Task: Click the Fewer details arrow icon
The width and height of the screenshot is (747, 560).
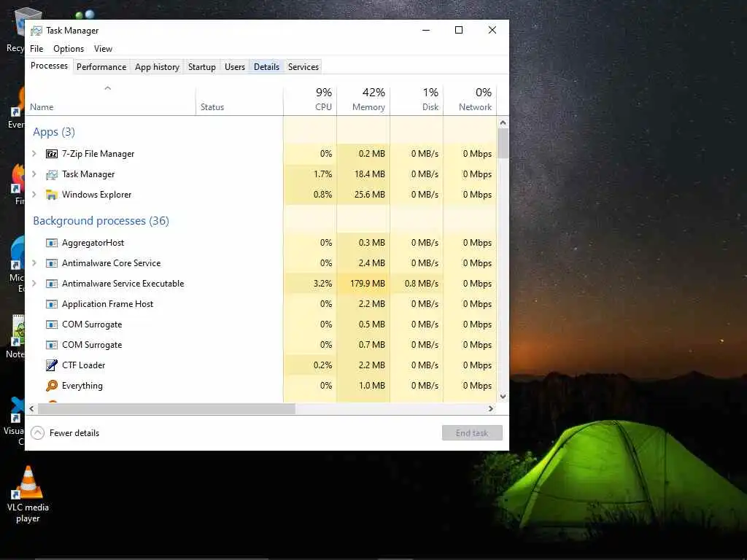Action: point(38,433)
